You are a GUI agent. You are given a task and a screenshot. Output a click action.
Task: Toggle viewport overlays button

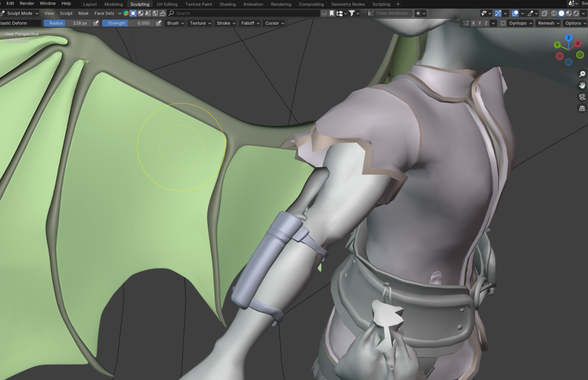point(515,13)
